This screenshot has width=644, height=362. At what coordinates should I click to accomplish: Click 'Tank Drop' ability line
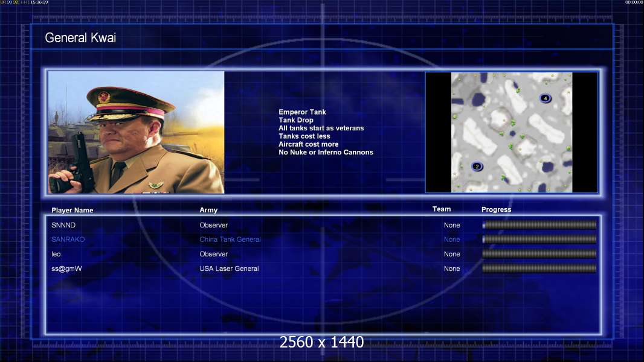click(x=295, y=120)
